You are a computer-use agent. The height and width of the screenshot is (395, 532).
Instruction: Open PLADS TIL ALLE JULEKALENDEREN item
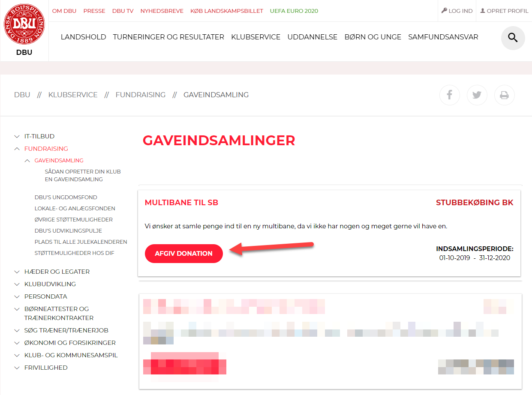(81, 242)
